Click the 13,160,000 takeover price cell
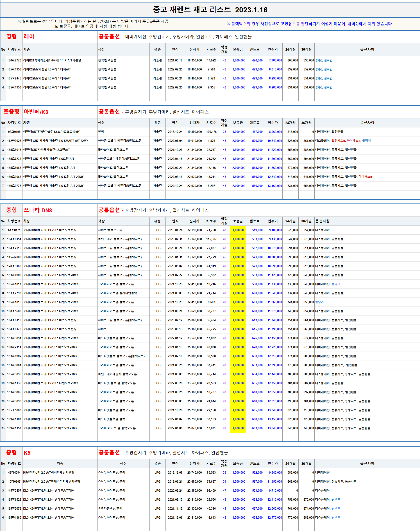 coord(273,186)
